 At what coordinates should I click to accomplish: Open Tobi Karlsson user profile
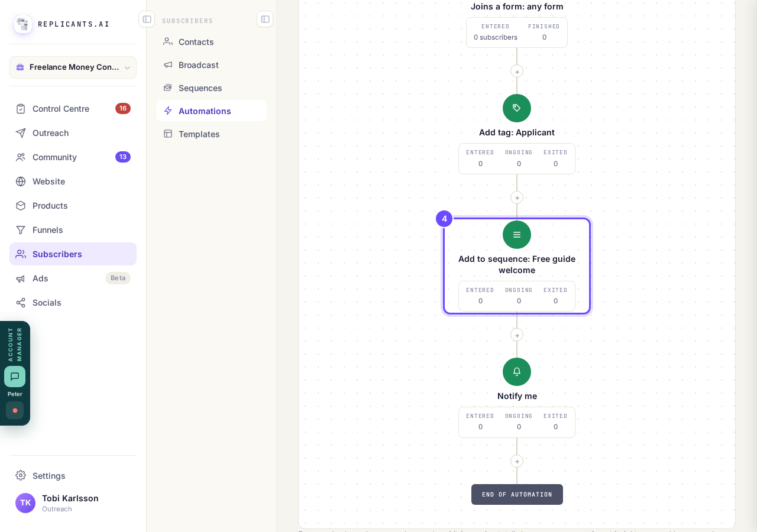tap(73, 503)
